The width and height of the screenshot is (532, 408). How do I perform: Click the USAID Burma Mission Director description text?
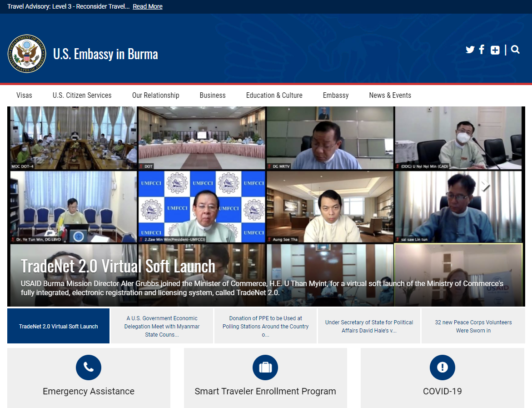coord(262,288)
